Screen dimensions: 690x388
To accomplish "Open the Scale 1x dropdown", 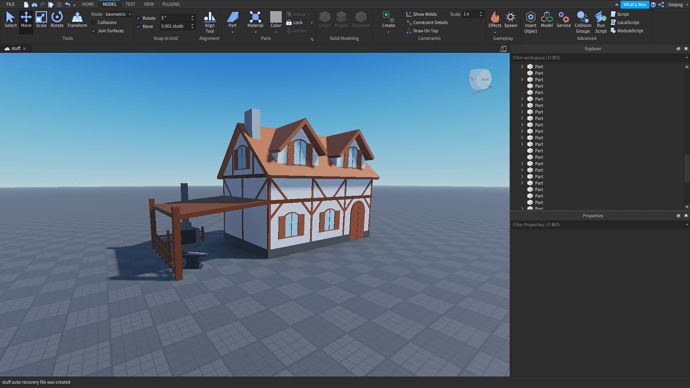I will [472, 14].
